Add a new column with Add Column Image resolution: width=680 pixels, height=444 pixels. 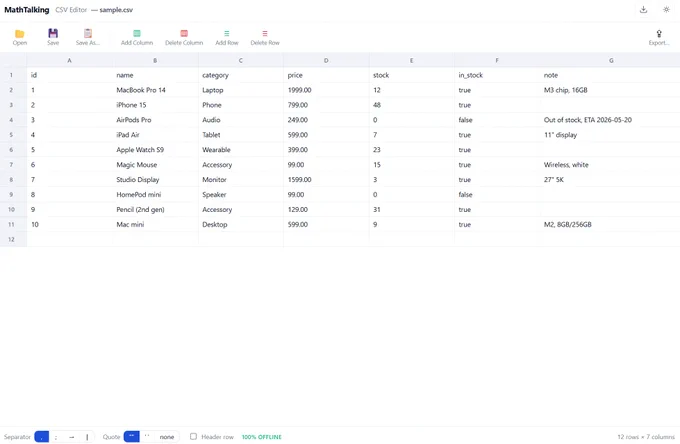pos(137,37)
